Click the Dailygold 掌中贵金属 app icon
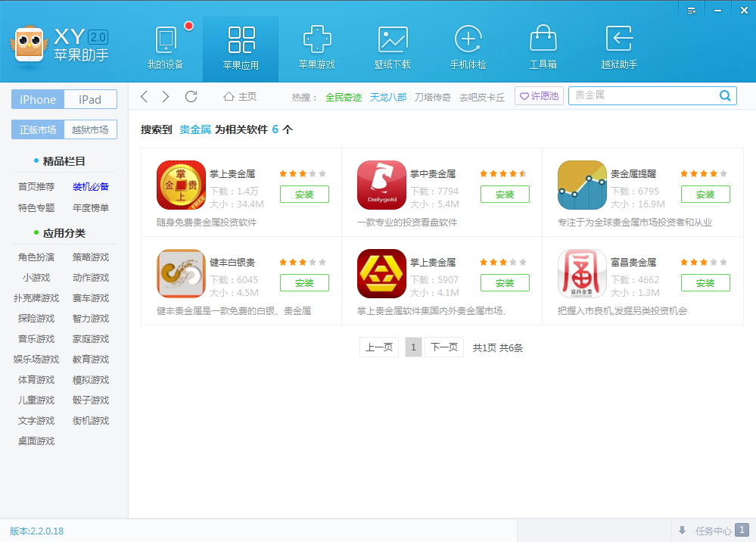756x542 pixels. pos(382,185)
